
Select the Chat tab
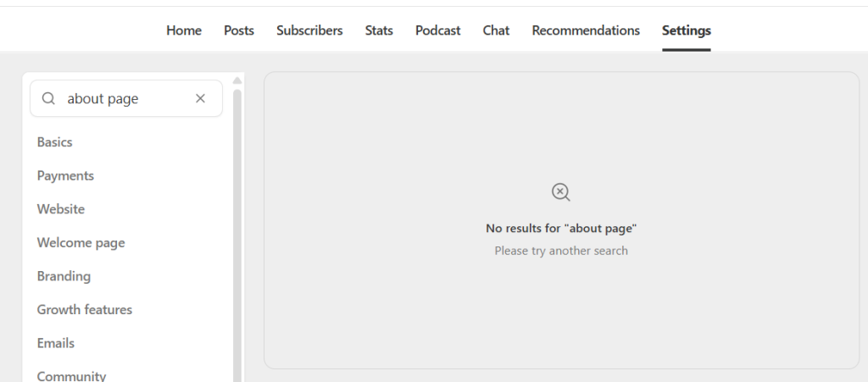[x=496, y=30]
